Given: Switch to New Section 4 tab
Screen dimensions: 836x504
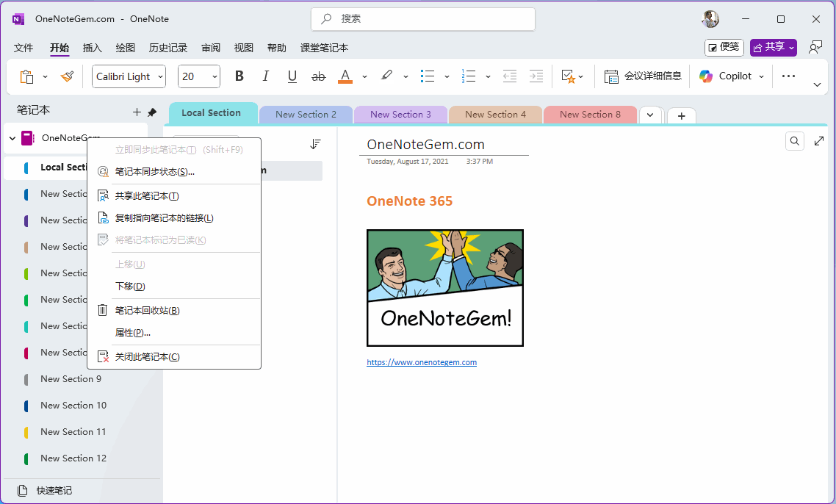Looking at the screenshot, I should [495, 114].
